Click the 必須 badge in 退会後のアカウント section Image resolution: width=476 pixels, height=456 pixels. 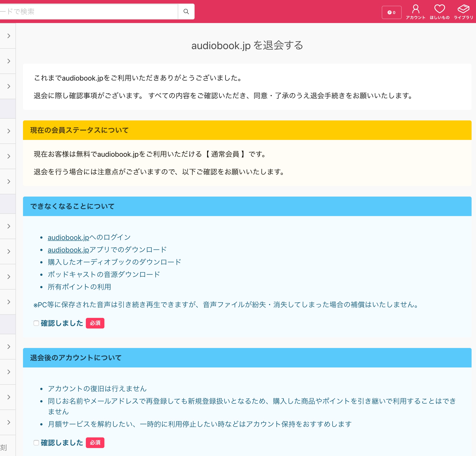pyautogui.click(x=95, y=443)
